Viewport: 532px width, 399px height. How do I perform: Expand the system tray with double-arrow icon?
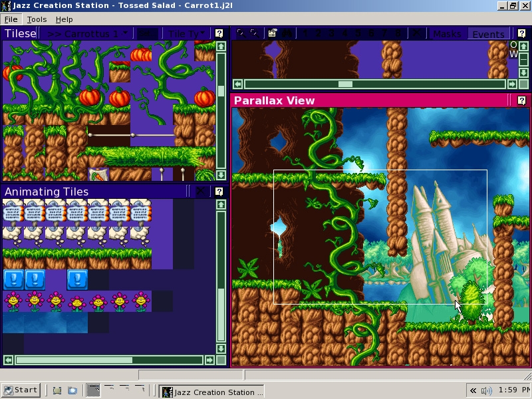click(473, 391)
